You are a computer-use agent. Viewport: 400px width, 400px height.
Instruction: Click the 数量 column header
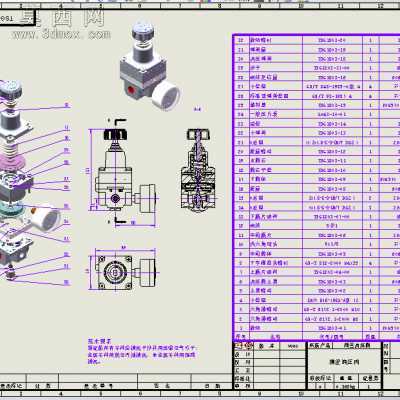371,337
